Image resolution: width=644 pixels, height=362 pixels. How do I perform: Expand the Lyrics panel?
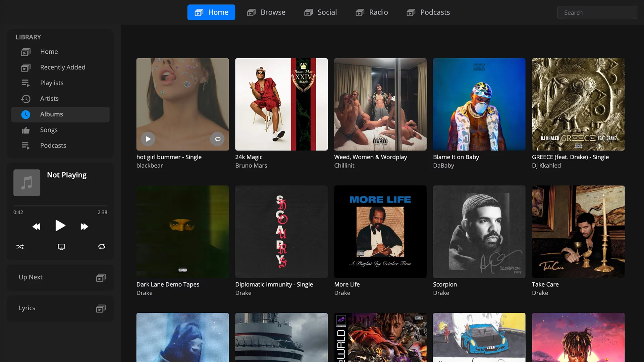101,308
